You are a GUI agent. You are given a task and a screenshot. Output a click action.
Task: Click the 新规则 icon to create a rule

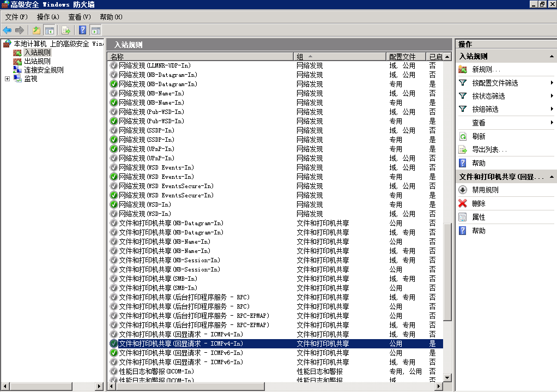pyautogui.click(x=470, y=69)
